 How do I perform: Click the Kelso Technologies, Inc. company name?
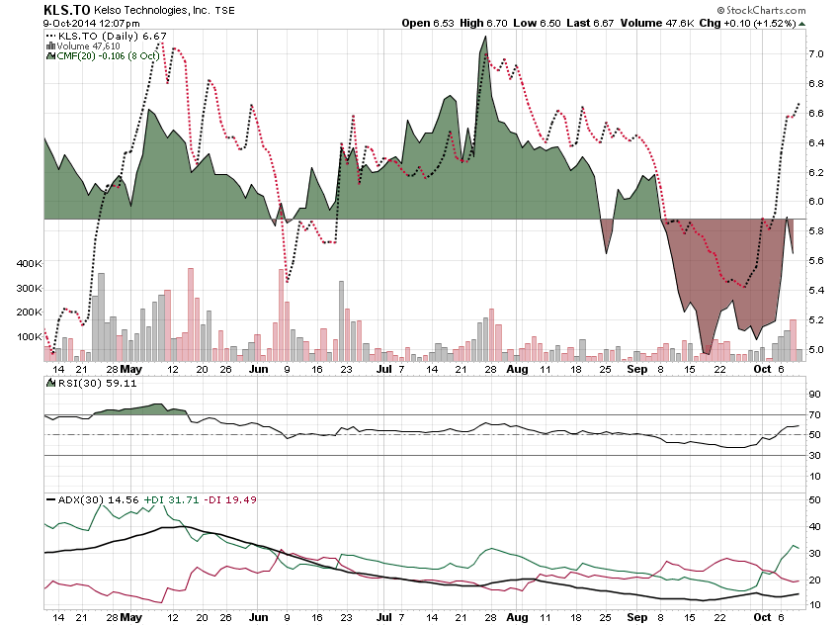[x=152, y=10]
